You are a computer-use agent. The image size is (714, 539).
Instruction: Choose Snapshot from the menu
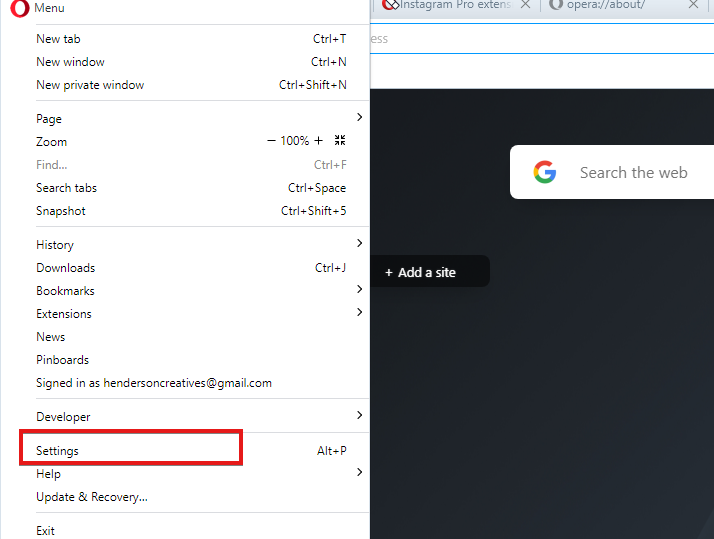pos(191,211)
